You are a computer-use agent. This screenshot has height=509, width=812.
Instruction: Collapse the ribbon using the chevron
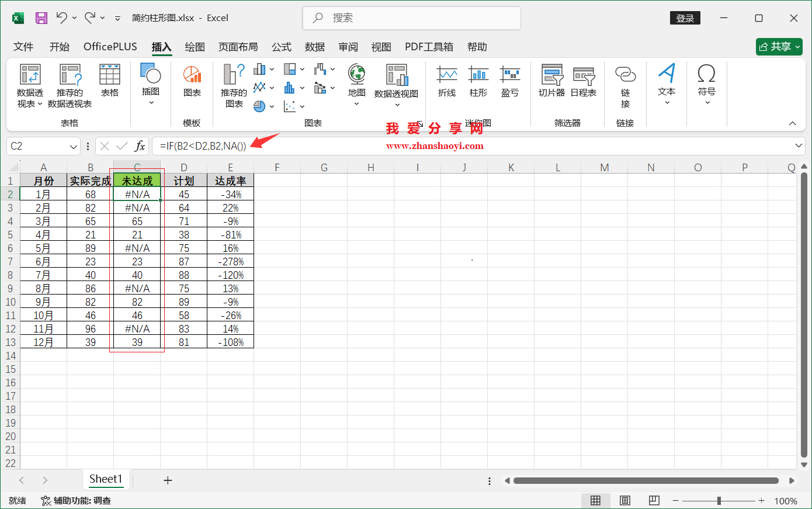(x=792, y=123)
